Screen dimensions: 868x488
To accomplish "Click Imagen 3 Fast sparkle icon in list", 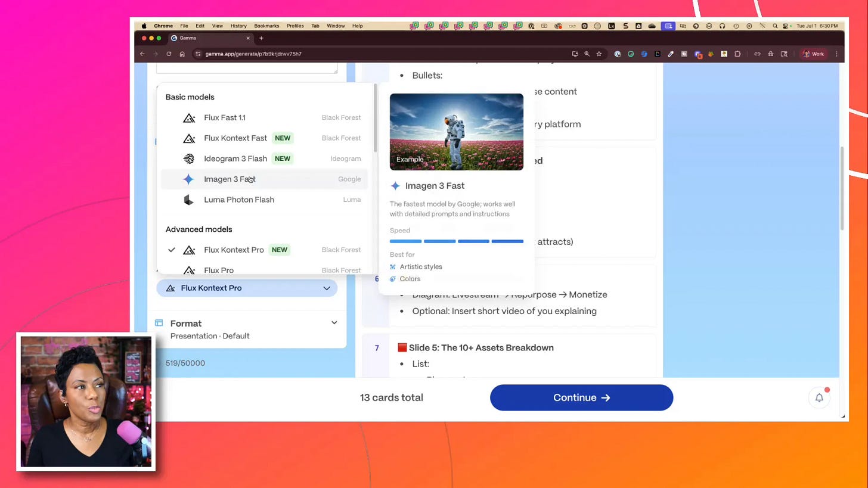I will tap(188, 179).
